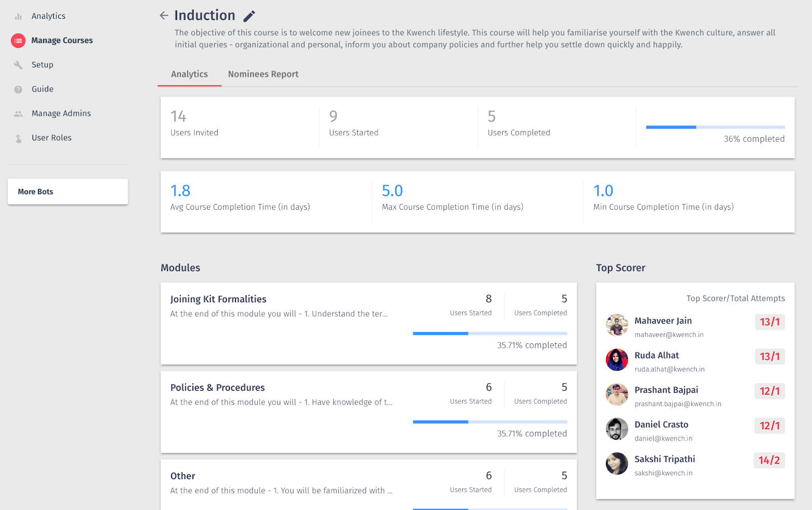Screen dimensions: 812x510
Task: Open Manage Admins in the sidebar
Action: (x=61, y=114)
